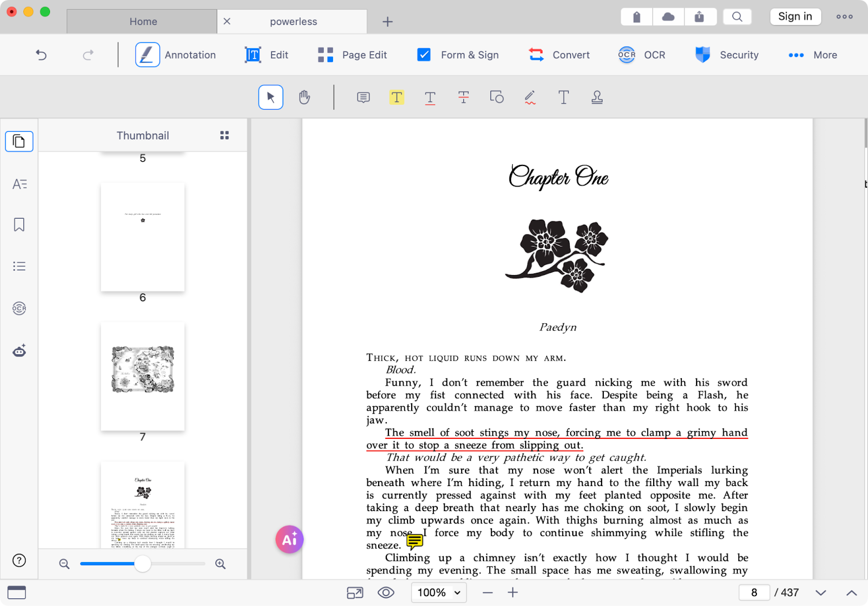Open the 100% zoom level dropdown
This screenshot has height=606, width=868.
(438, 592)
